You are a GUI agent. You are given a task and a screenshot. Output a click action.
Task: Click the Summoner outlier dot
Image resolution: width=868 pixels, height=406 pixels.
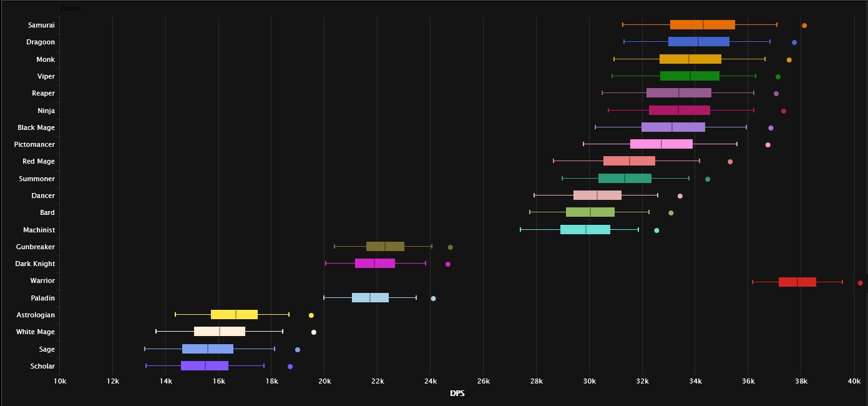[708, 179]
